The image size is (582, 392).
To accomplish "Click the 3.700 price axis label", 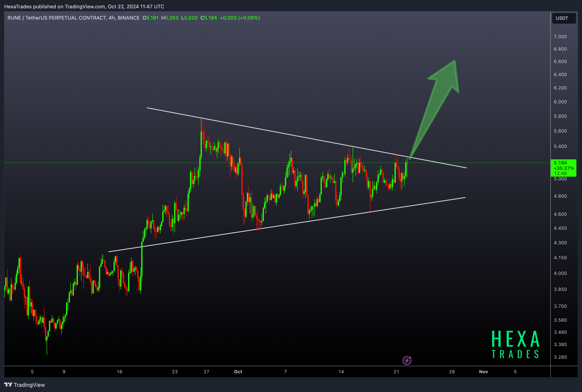I will click(x=560, y=306).
